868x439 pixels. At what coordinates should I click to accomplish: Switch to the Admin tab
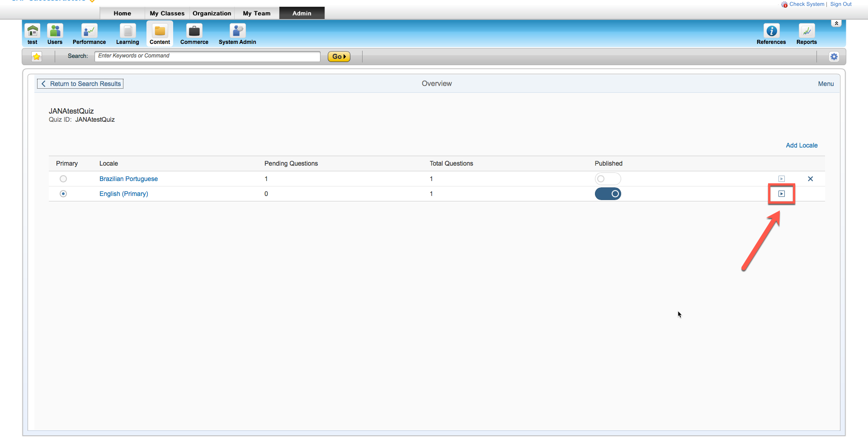point(302,13)
